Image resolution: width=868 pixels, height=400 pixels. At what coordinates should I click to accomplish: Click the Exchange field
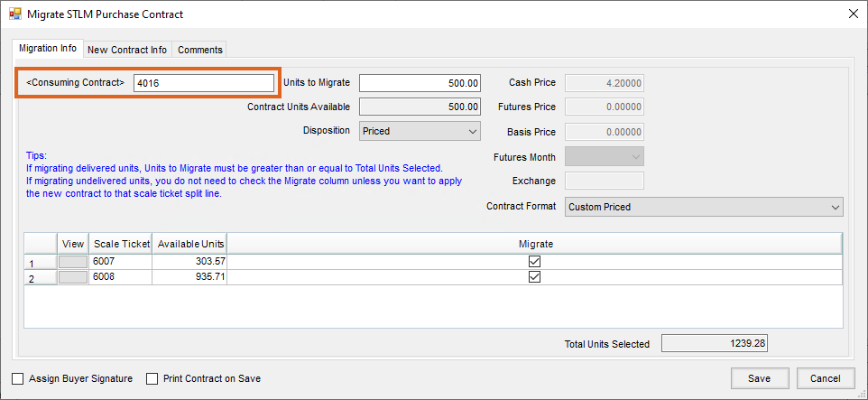coord(605,181)
